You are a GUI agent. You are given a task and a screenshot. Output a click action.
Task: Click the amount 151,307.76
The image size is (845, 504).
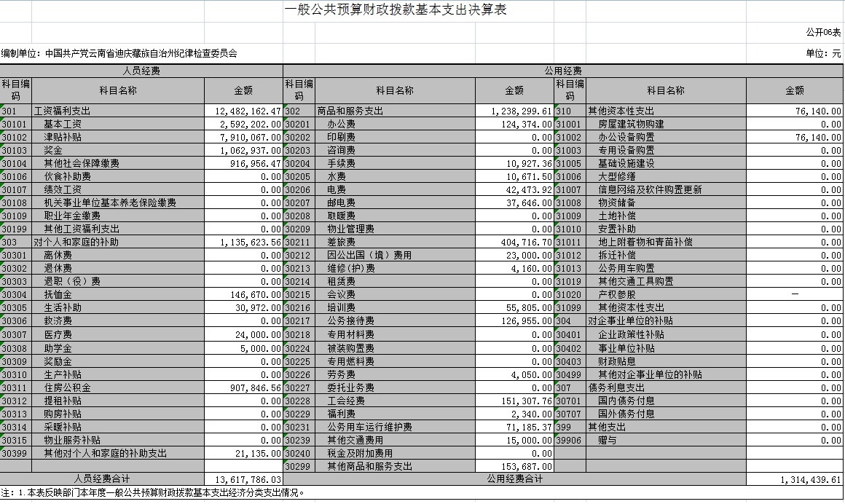515,401
